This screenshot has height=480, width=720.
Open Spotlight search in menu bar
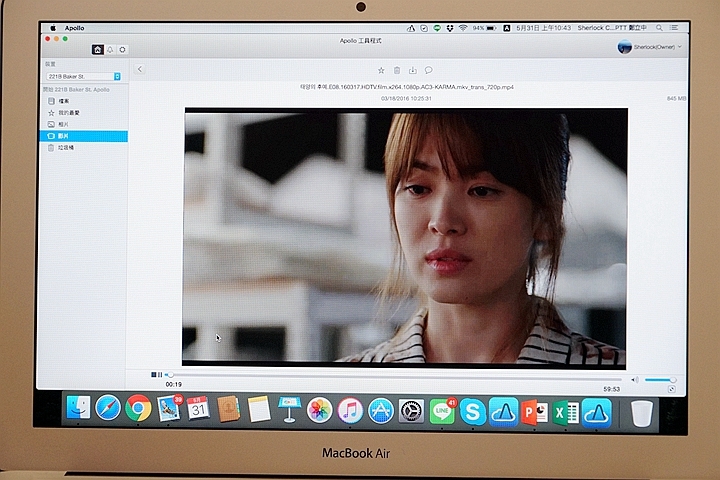659,28
